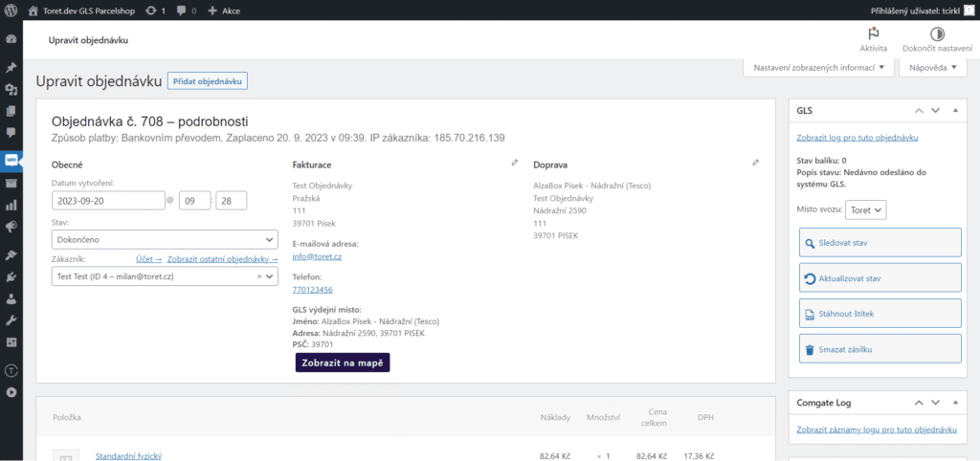Open the Účet customer profile link
980x461 pixels.
coord(148,258)
